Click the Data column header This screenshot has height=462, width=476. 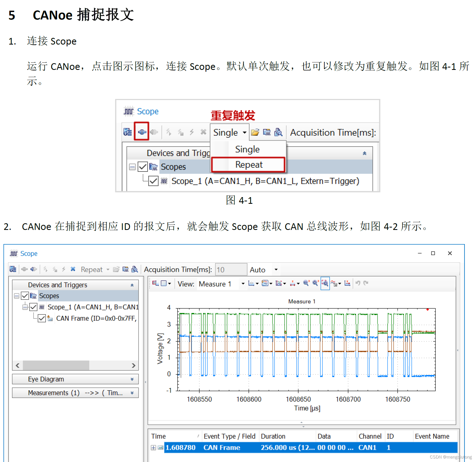336,436
